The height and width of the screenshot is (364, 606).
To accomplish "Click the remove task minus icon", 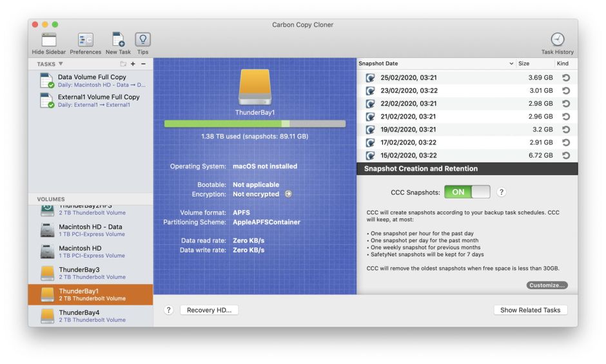I will point(143,64).
